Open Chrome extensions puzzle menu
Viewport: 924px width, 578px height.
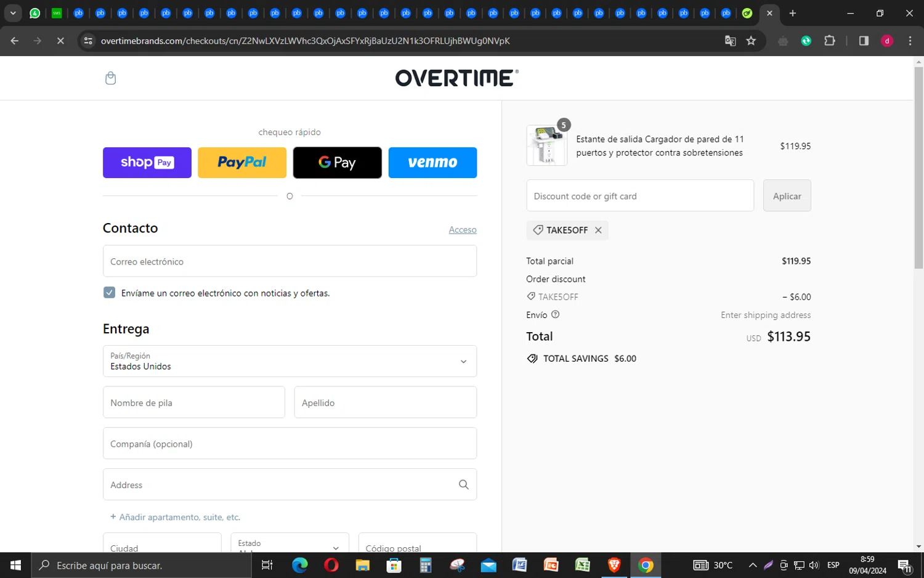click(830, 41)
